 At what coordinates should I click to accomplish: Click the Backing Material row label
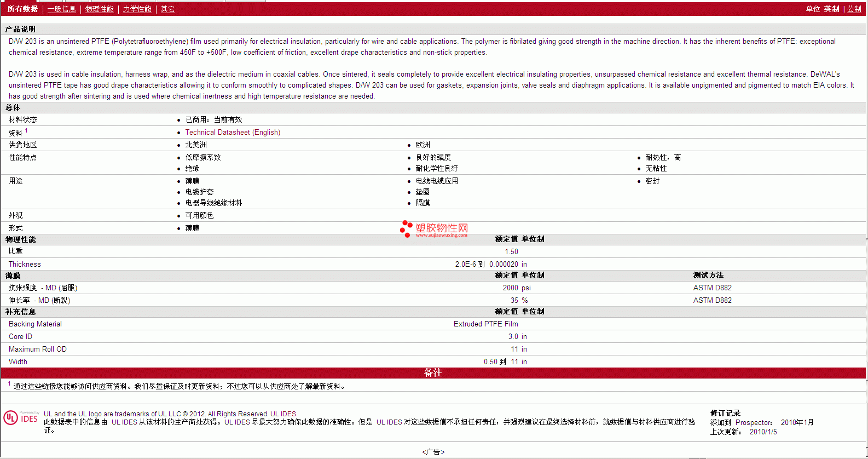(35, 324)
